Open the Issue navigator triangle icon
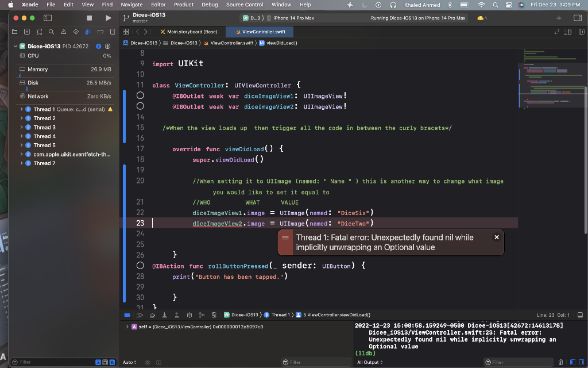Image resolution: width=588 pixels, height=368 pixels. (x=63, y=32)
